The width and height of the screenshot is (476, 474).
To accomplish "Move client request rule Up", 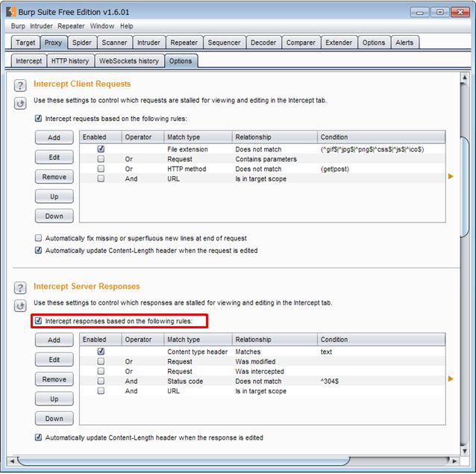I will pyautogui.click(x=54, y=196).
